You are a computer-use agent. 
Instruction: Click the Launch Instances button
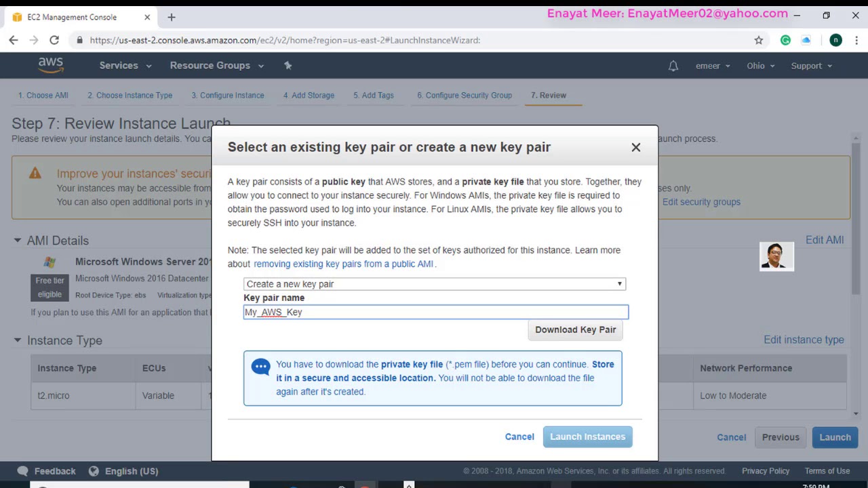click(x=587, y=436)
